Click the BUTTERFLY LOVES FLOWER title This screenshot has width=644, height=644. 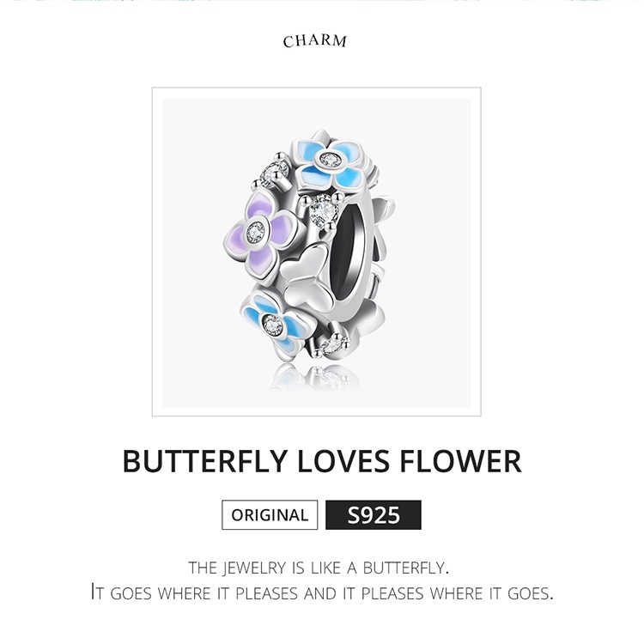click(x=322, y=460)
